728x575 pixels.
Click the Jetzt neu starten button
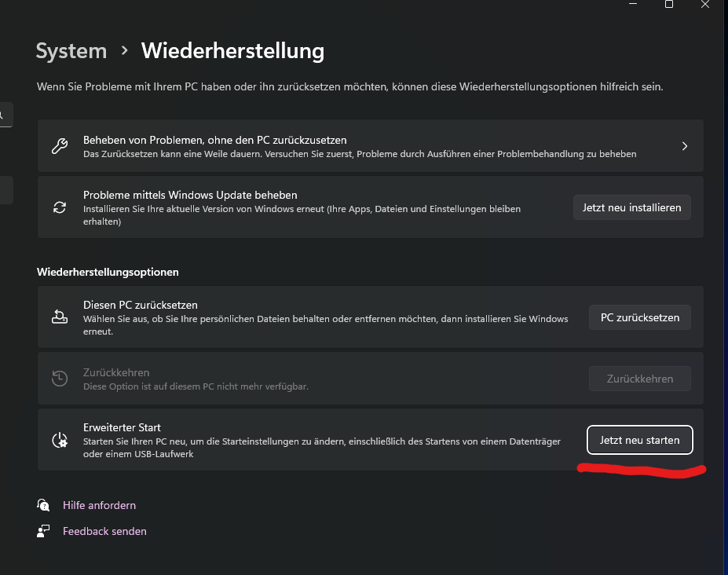(640, 440)
